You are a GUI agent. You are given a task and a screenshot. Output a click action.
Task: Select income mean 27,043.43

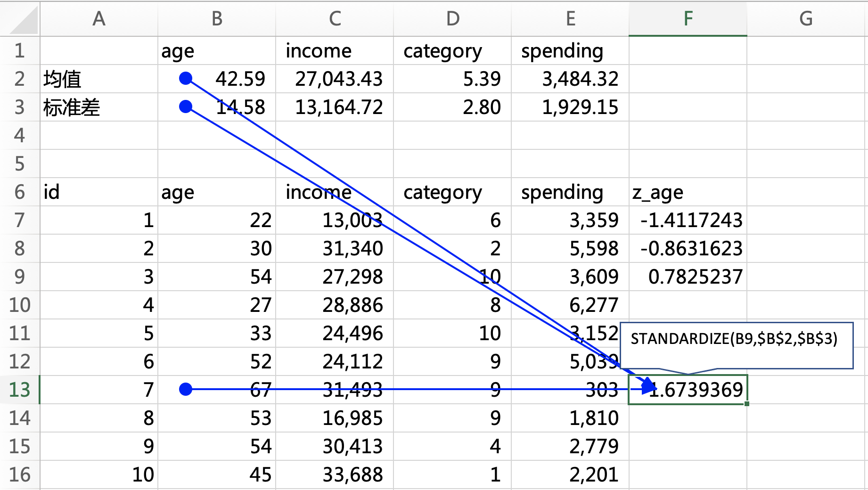335,79
